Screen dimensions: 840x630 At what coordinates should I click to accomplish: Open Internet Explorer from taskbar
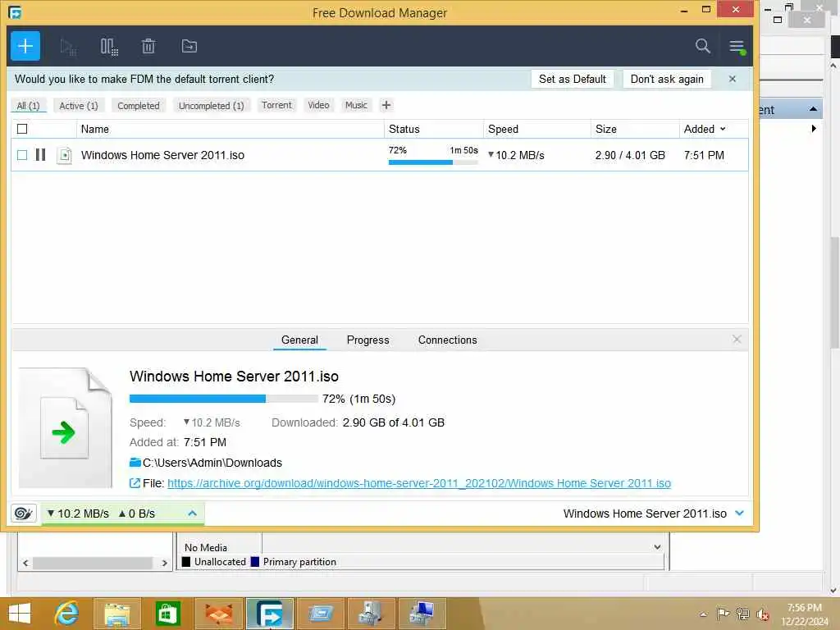click(67, 613)
